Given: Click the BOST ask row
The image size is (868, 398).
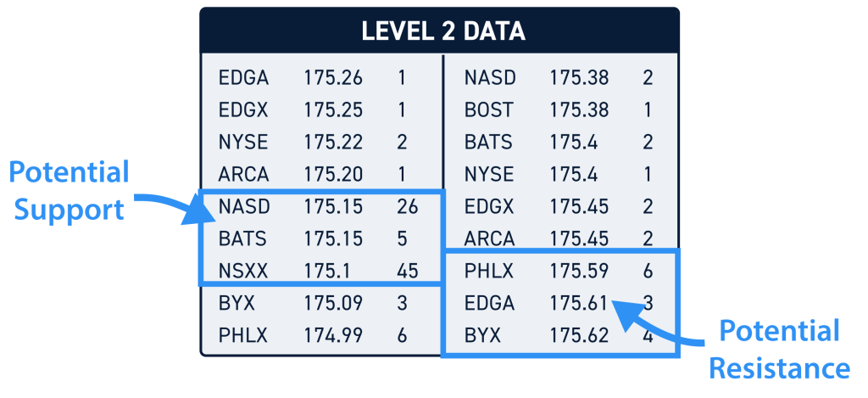Looking at the screenshot, I should click(559, 110).
